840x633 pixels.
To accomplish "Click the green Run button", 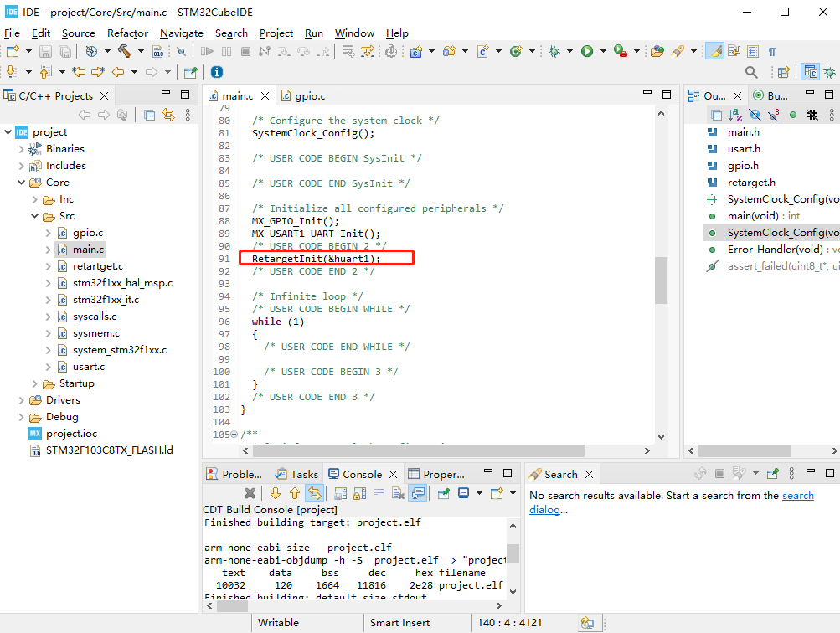I will 587,51.
